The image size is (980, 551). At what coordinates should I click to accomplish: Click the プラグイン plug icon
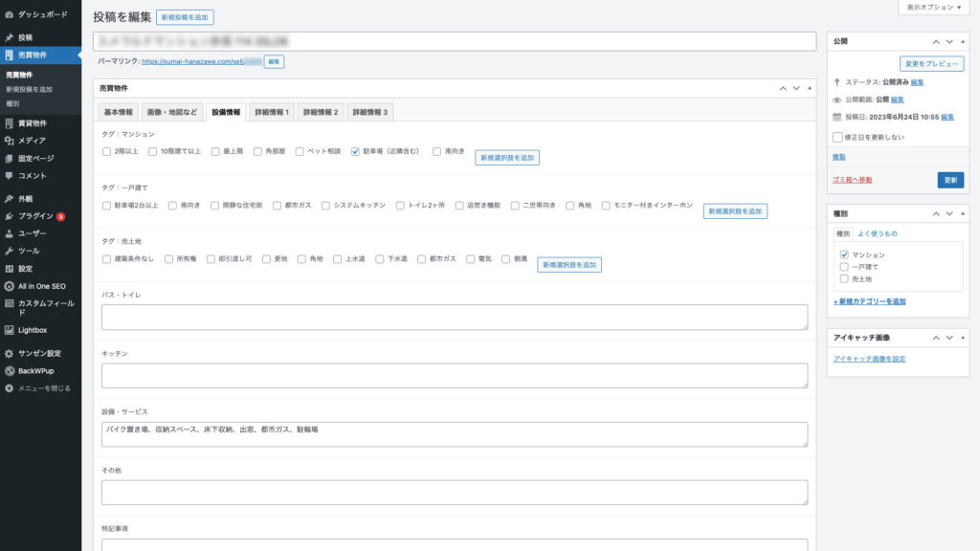9,216
